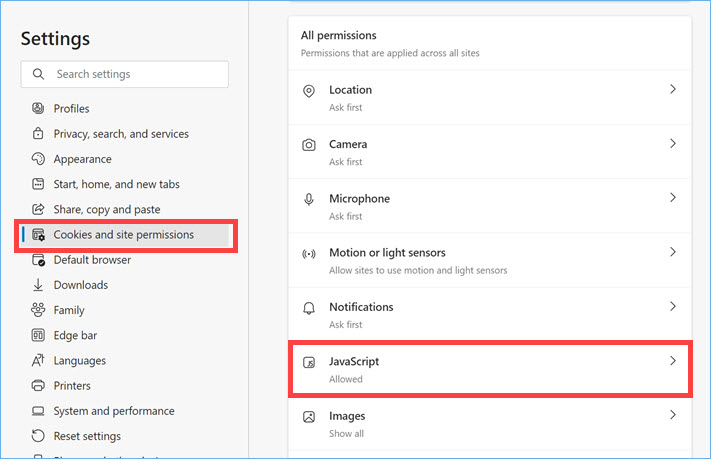Viewport: 711px width, 459px height.
Task: Click the Printers icon in sidebar
Action: 39,386
